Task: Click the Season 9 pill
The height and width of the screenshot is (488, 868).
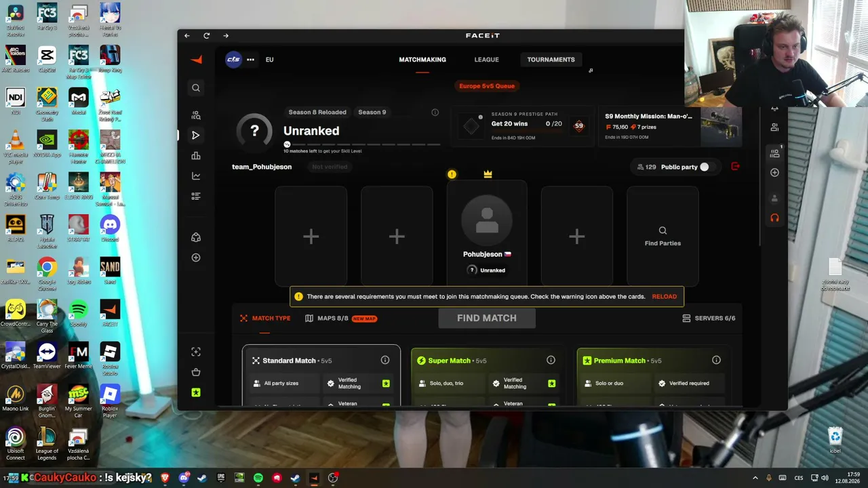Action: [x=372, y=113]
